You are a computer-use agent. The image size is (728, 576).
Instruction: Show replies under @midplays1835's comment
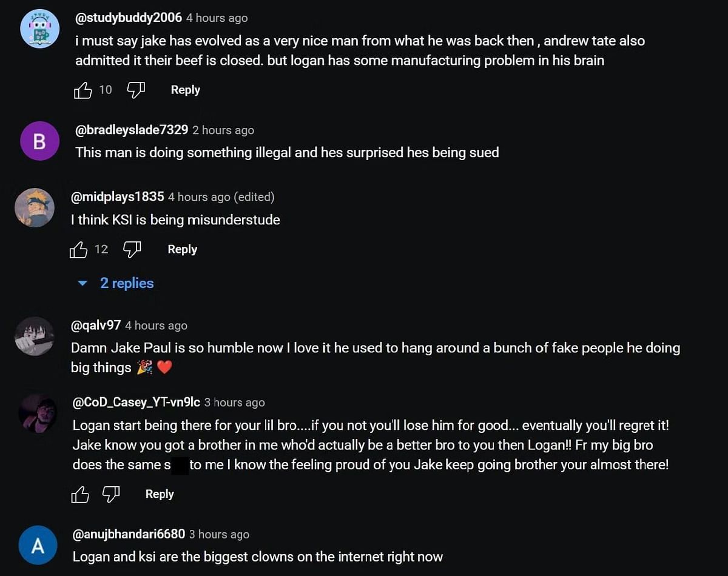point(127,283)
